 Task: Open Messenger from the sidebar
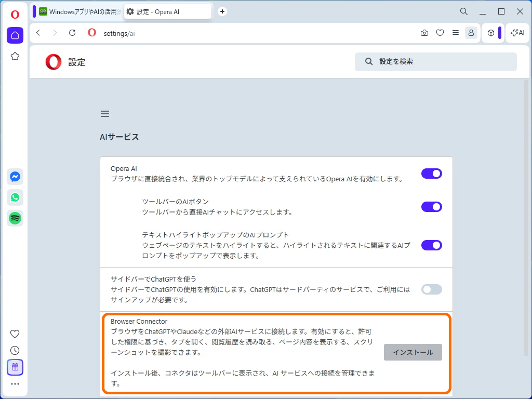tap(15, 177)
